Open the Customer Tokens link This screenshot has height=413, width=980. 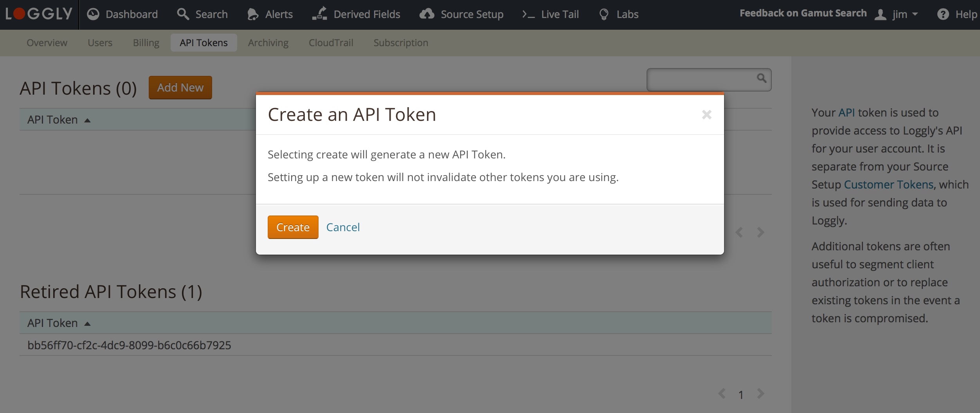888,185
